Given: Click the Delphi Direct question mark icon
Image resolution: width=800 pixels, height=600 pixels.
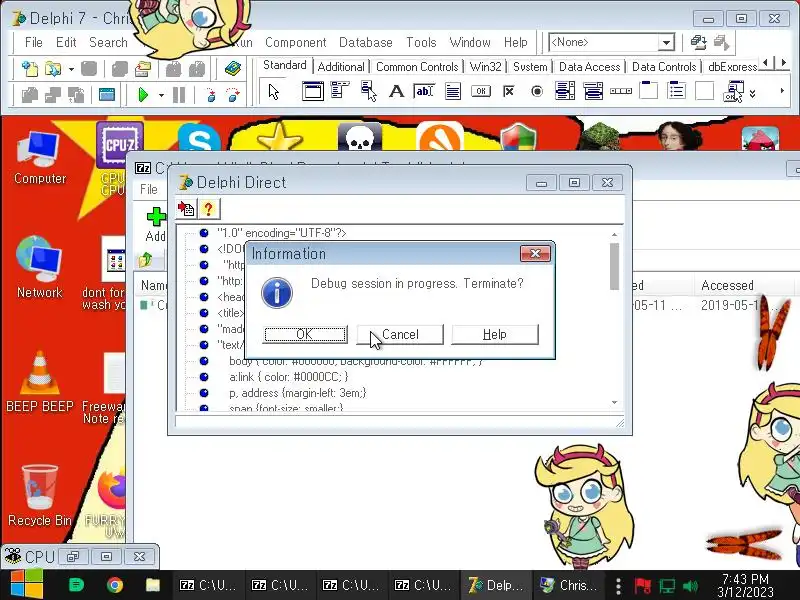Looking at the screenshot, I should 208,209.
